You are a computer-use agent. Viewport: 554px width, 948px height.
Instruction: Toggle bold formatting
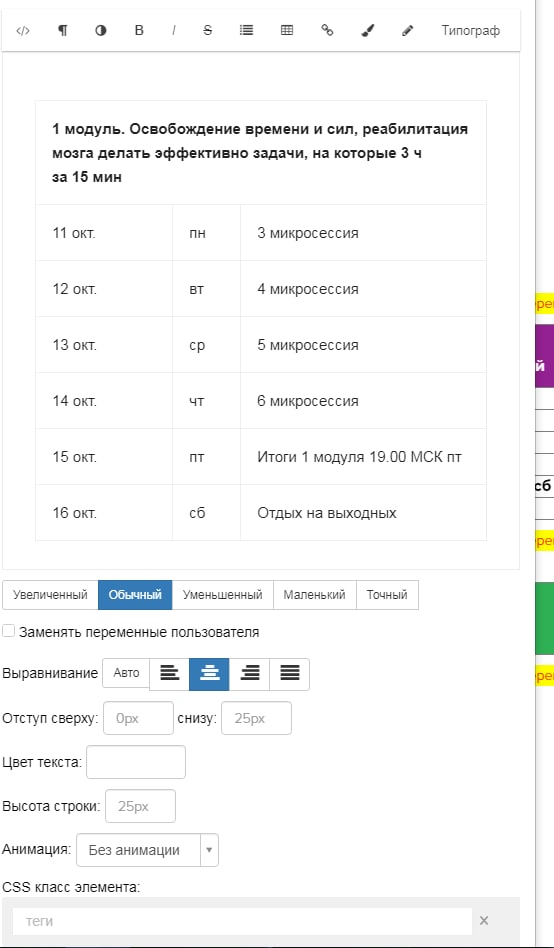[139, 31]
